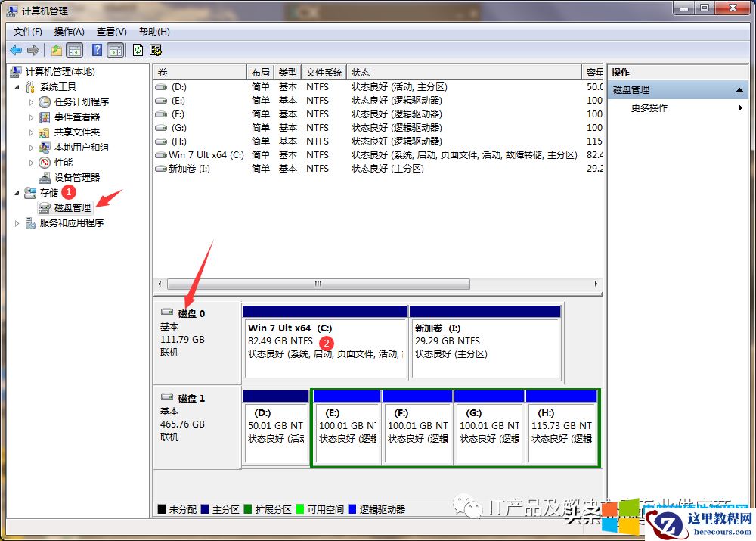Sort by the 状态 column header
The height and width of the screenshot is (541, 756).
pos(464,73)
